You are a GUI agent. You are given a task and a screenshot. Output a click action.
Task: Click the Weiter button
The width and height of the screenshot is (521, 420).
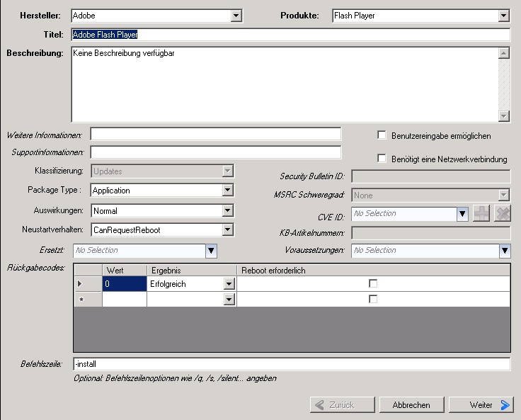[x=481, y=404]
